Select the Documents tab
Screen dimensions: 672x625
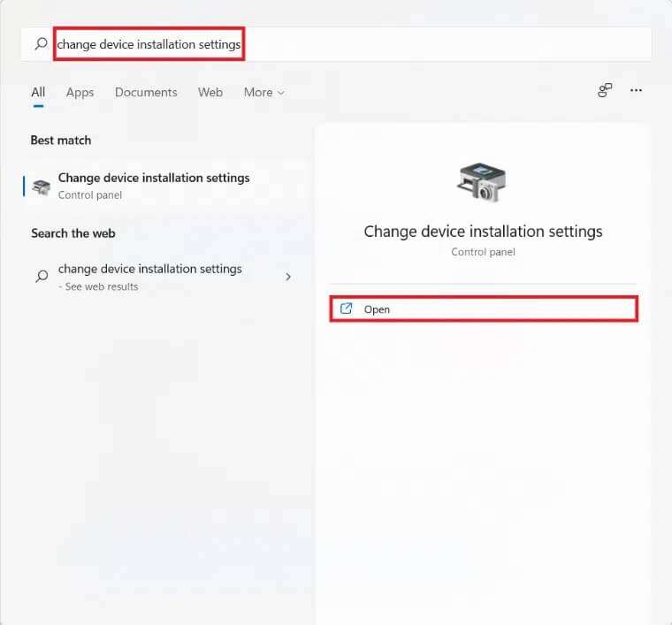[x=146, y=92]
